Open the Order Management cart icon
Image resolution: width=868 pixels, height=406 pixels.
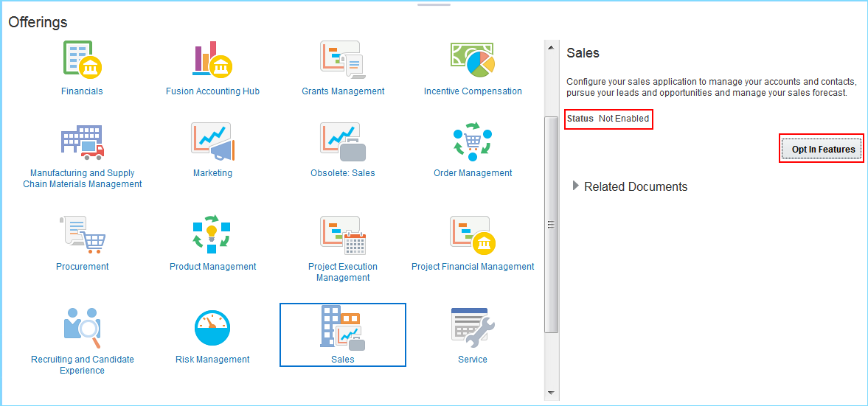(473, 141)
